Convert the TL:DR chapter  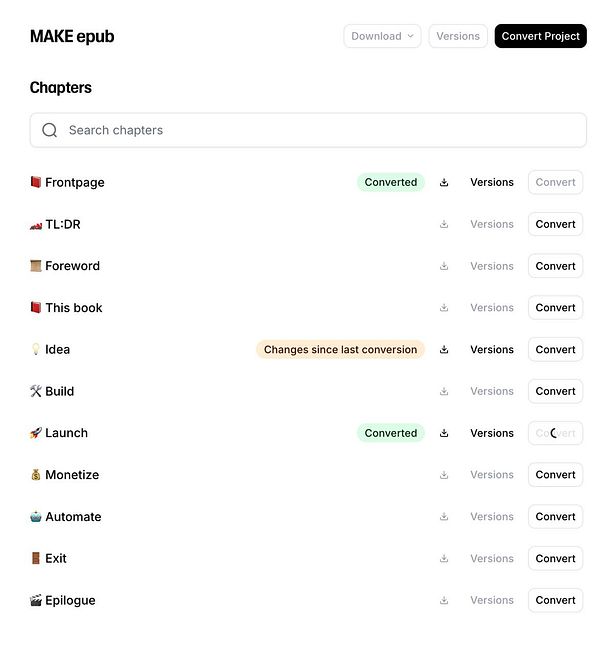point(555,224)
